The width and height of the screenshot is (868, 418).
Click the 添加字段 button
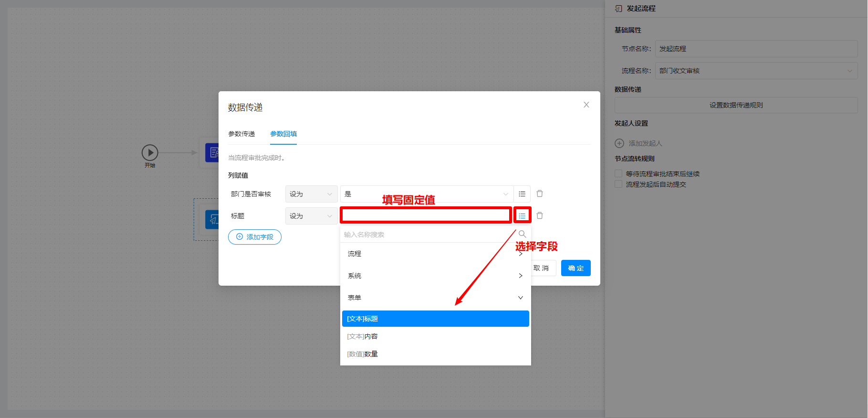coord(255,237)
